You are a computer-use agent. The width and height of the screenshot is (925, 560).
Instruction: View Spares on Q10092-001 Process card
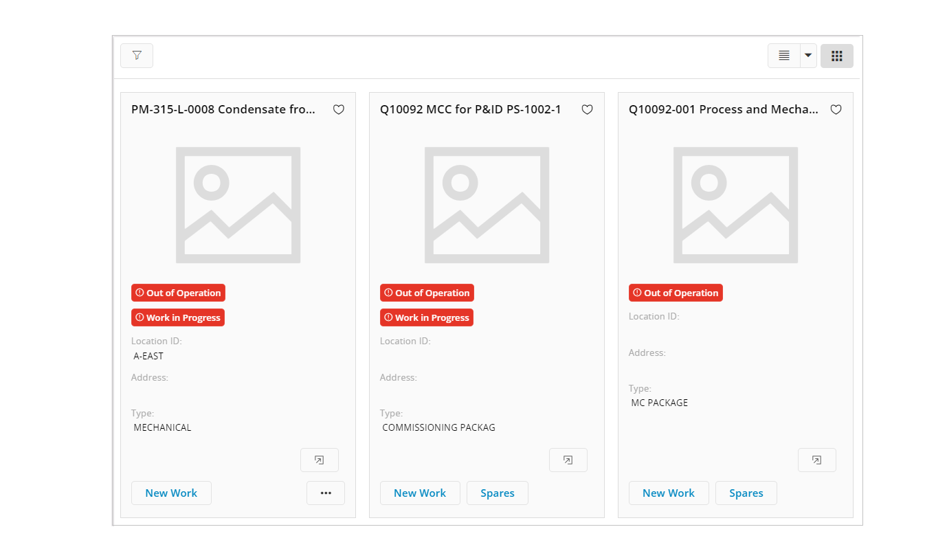[746, 493]
